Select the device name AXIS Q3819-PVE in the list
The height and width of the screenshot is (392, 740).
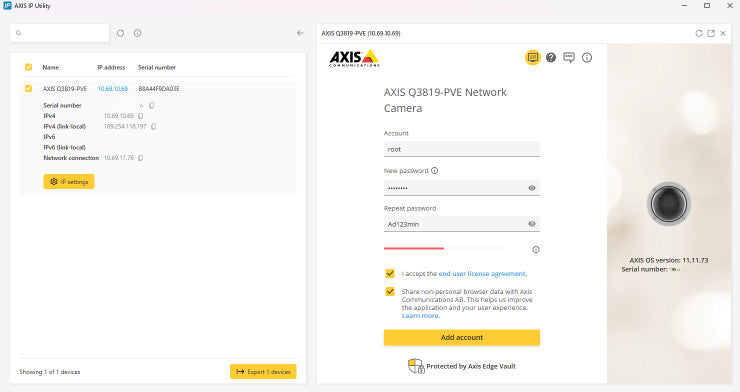tap(65, 89)
